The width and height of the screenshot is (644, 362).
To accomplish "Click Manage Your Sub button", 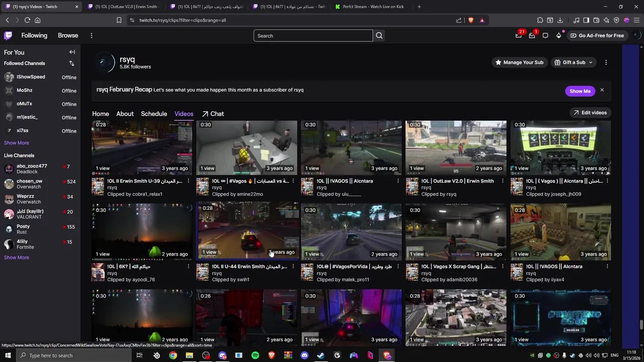I will click(x=519, y=62).
